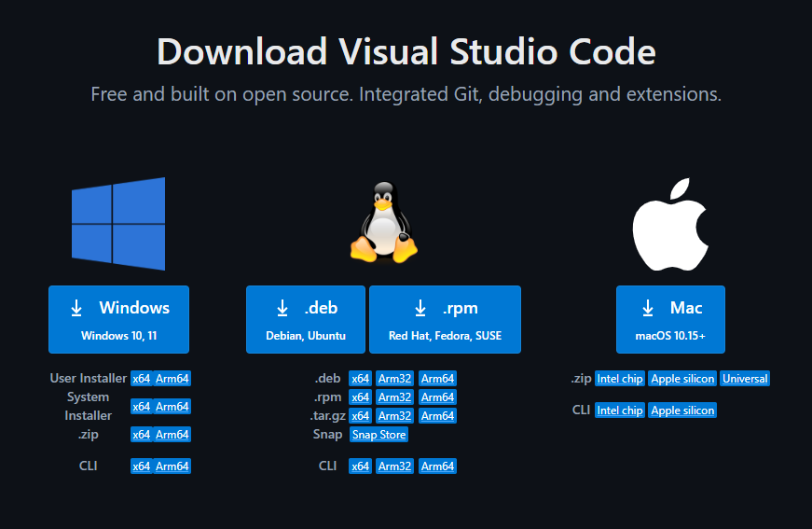The width and height of the screenshot is (812, 529).
Task: Choose Mac .zip Universal link
Action: point(745,379)
